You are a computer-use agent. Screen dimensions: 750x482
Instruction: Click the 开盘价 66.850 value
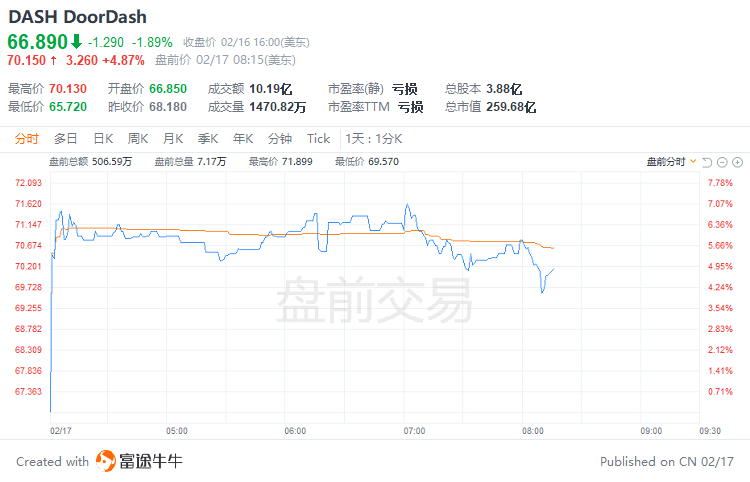click(168, 88)
